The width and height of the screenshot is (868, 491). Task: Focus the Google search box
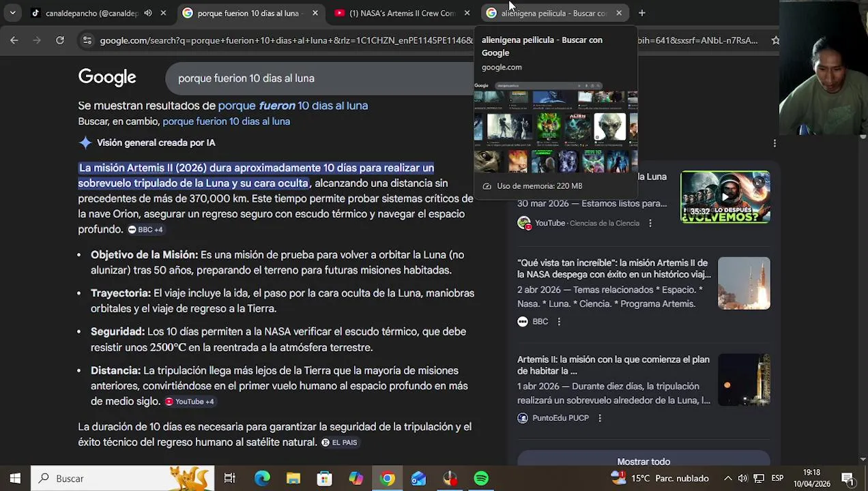[x=321, y=78]
